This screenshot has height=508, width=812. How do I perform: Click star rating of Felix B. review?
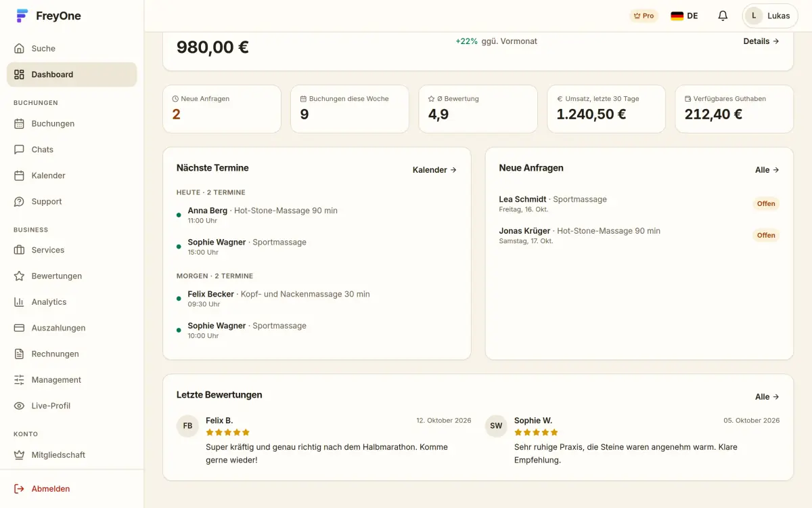(x=228, y=433)
